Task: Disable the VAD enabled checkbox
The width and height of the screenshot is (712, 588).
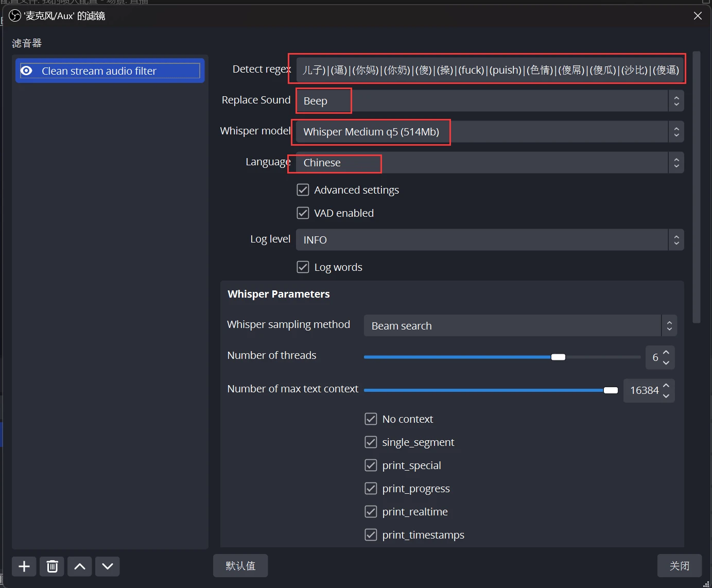Action: click(x=303, y=213)
